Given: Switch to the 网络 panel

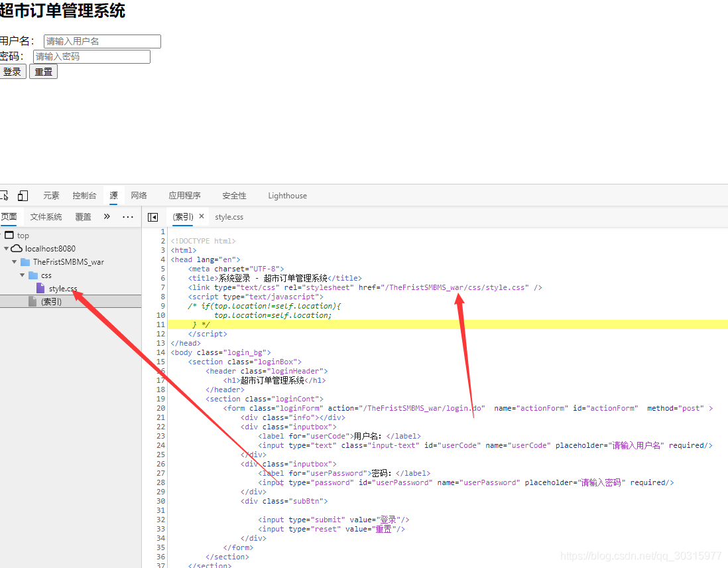Looking at the screenshot, I should 138,195.
